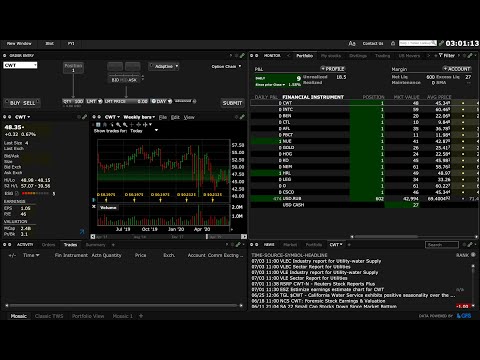The height and width of the screenshot is (360, 480).
Task: Click the CWT symbol field in Order Entry
Action: [x=20, y=65]
